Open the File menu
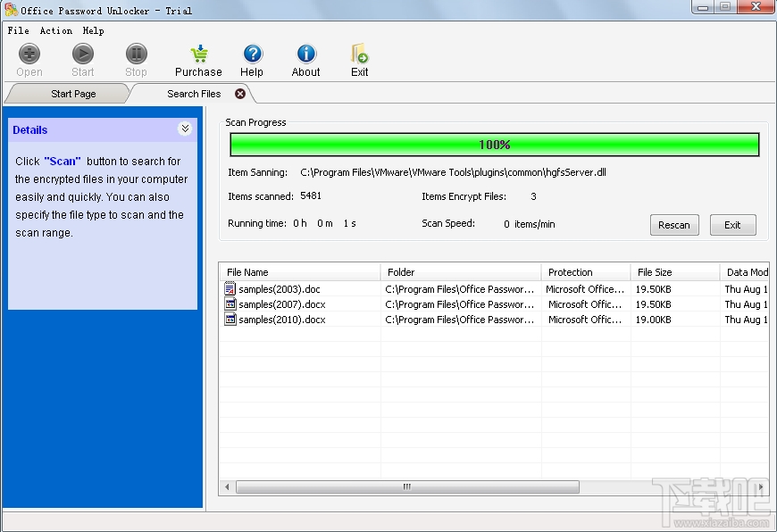Image resolution: width=777 pixels, height=532 pixels. click(x=17, y=29)
